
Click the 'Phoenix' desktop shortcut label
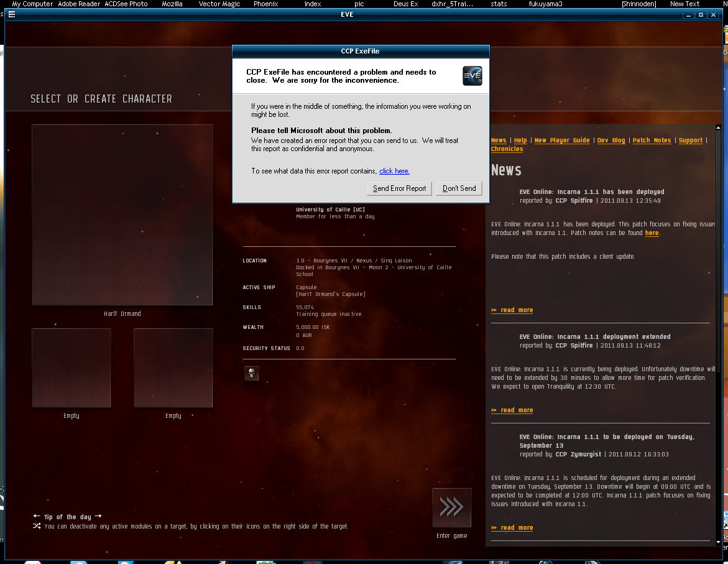click(265, 4)
